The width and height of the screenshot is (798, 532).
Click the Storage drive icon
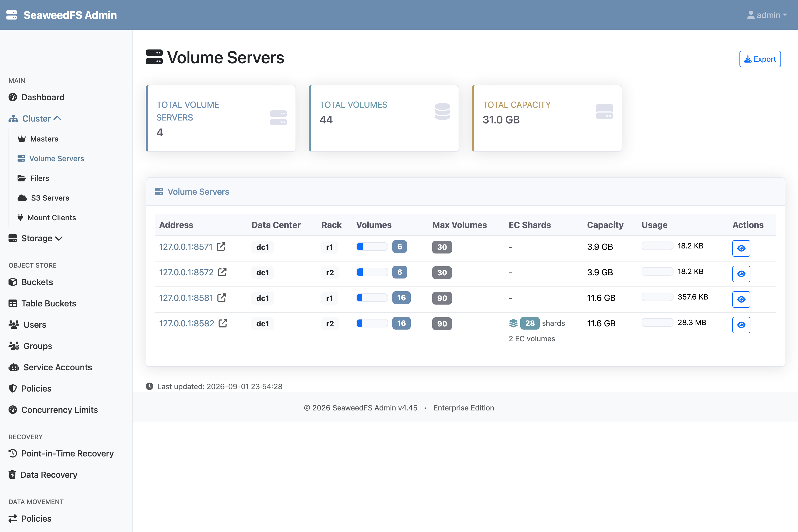coord(13,238)
